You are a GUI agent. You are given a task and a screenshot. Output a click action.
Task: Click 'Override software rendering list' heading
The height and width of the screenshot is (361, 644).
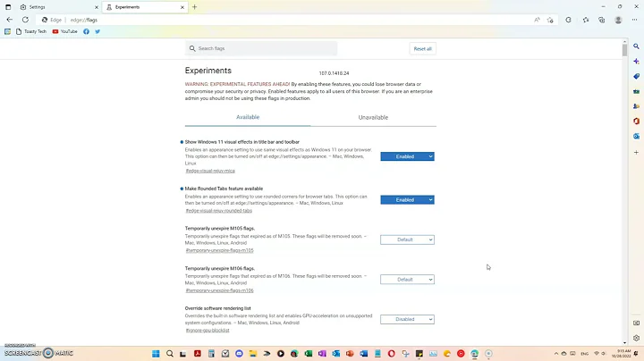click(x=217, y=308)
